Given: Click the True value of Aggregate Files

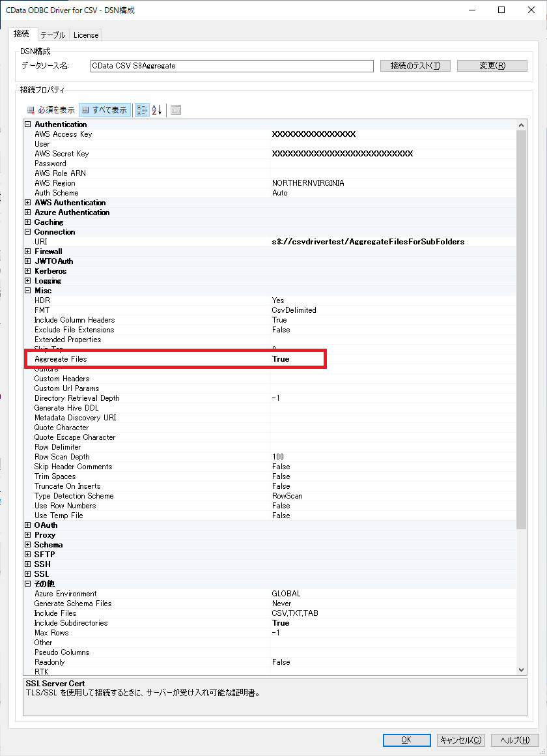Looking at the screenshot, I should 281,359.
